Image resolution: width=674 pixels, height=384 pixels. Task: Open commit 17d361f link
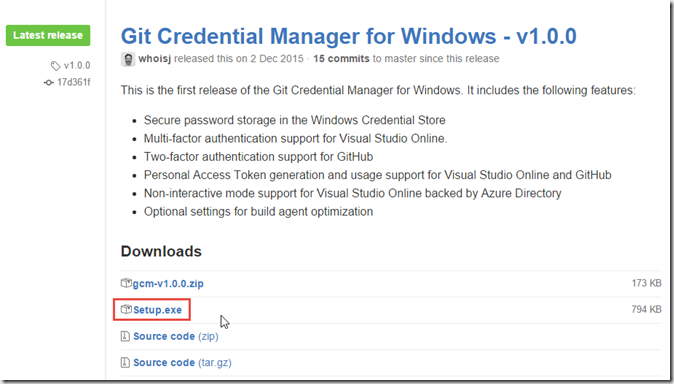pos(74,82)
